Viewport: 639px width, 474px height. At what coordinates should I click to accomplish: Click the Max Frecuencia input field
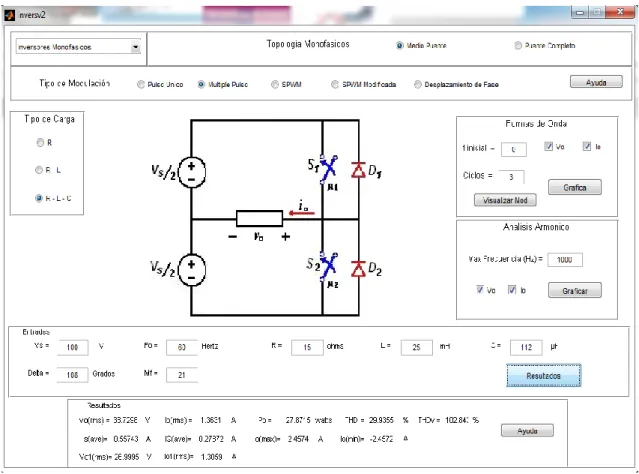565,260
